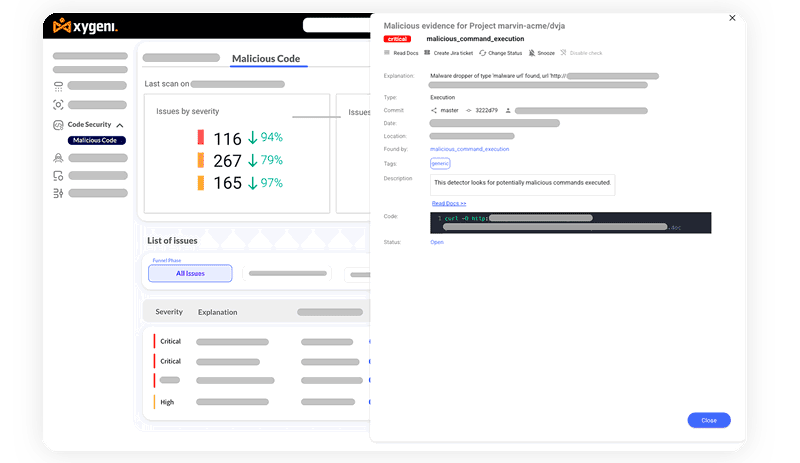Click the commit hash icon

click(469, 110)
